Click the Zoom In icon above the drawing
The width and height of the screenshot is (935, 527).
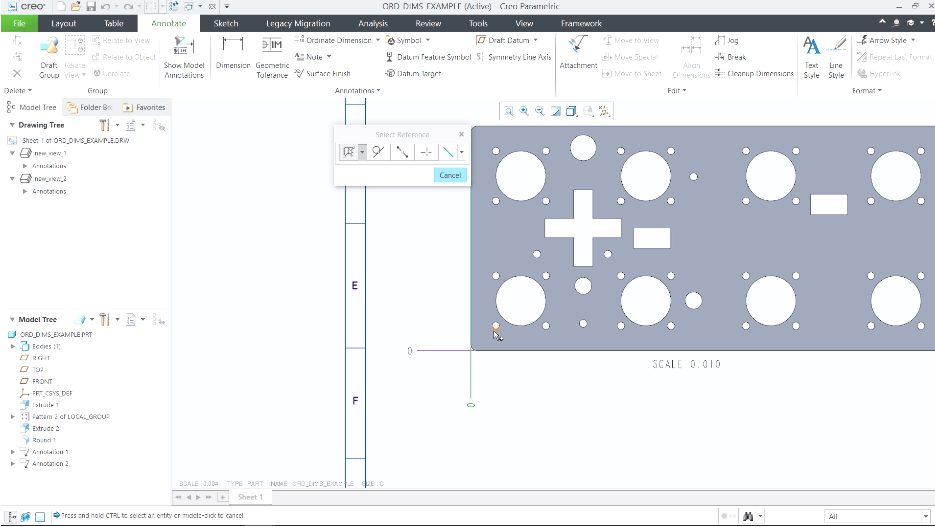pos(524,111)
